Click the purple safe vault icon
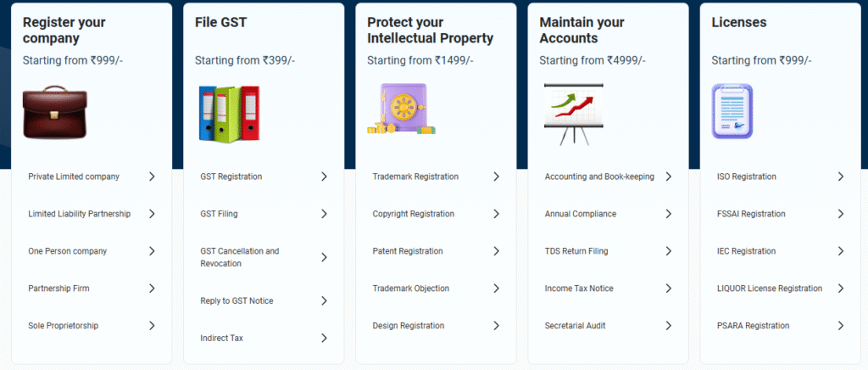 400,109
